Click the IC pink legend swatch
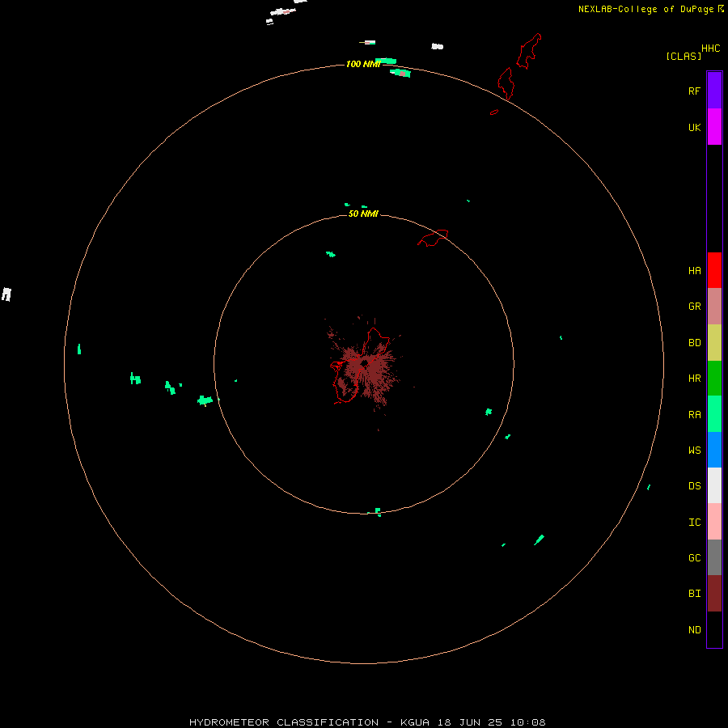Image resolution: width=728 pixels, height=728 pixels. click(714, 522)
